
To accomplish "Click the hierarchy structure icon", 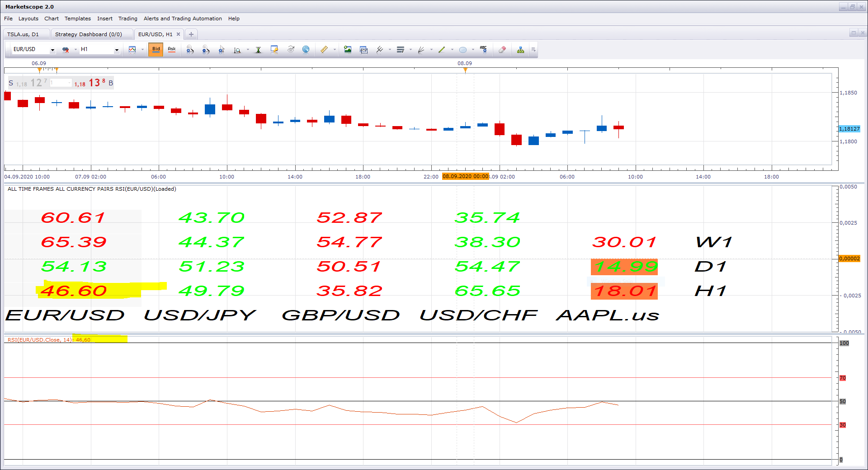I will 521,50.
